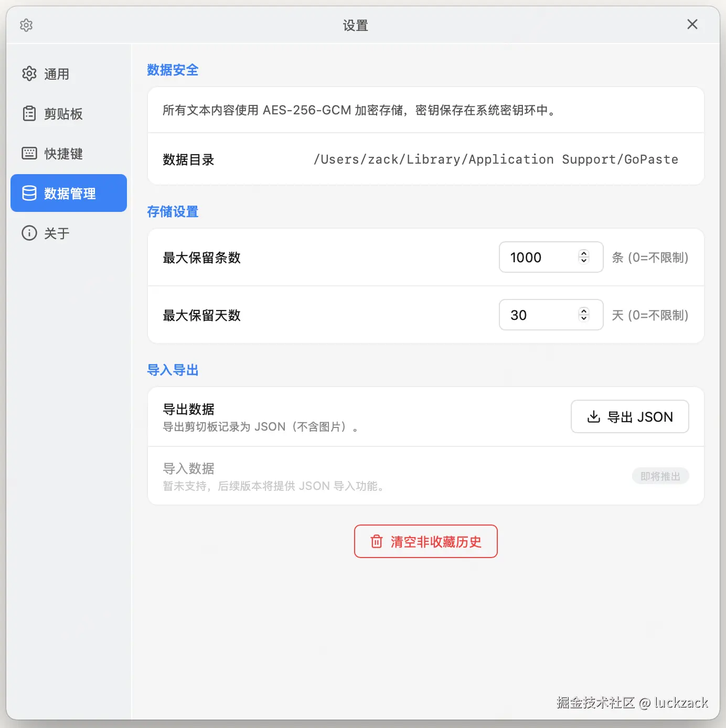
Task: Click the 导入数据 title
Action: pos(189,468)
